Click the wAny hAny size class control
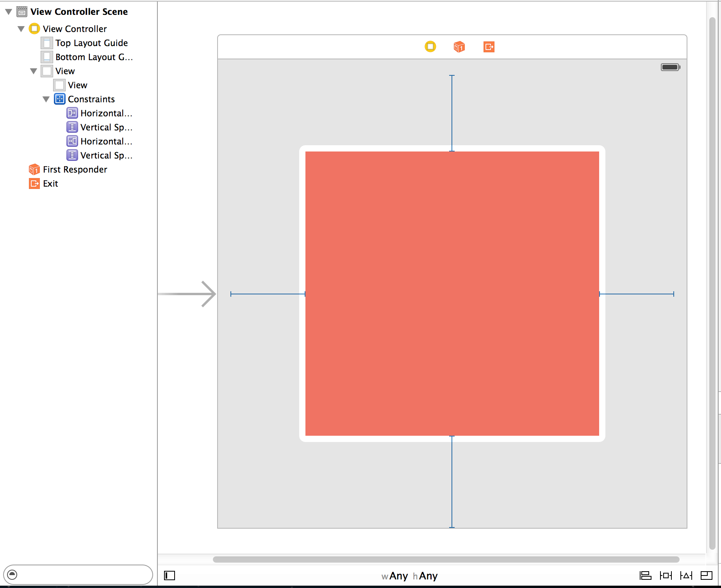The height and width of the screenshot is (588, 721). (x=410, y=576)
